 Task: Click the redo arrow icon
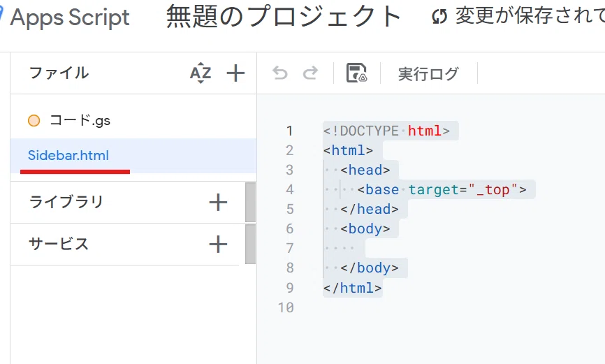(x=310, y=73)
